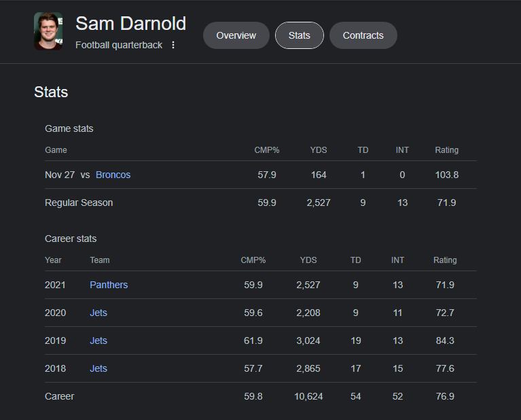Open the three-dot more options menu
Image resolution: width=521 pixels, height=420 pixels.
click(x=173, y=45)
